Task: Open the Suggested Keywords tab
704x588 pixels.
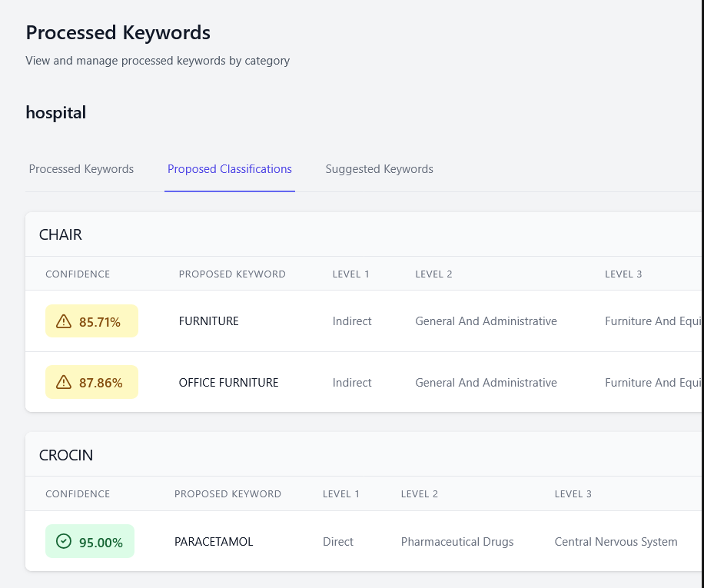Action: click(x=379, y=169)
